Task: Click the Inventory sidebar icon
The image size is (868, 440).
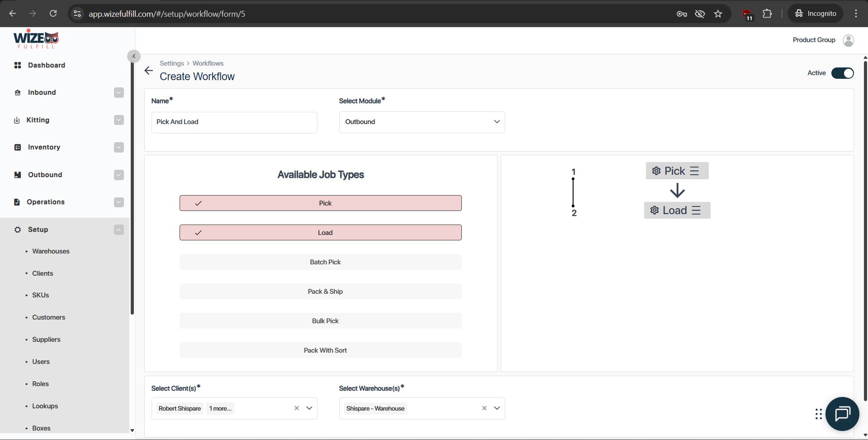Action: tap(18, 147)
